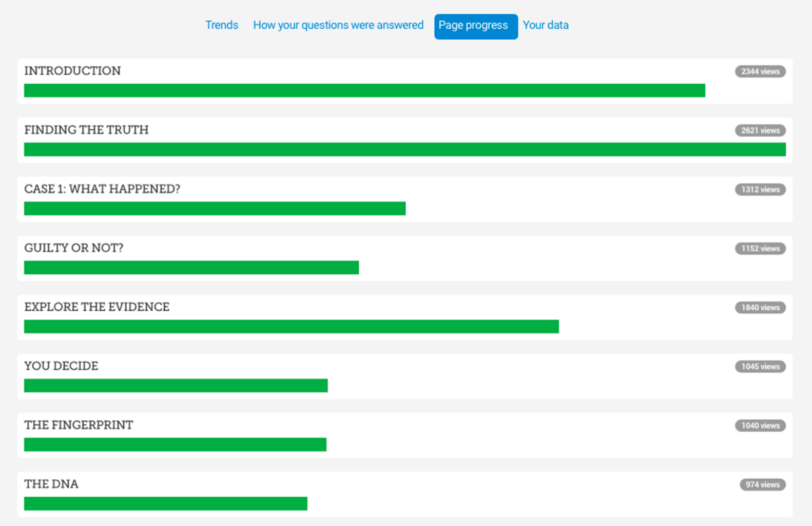Switch to How your questions were answered

click(338, 25)
